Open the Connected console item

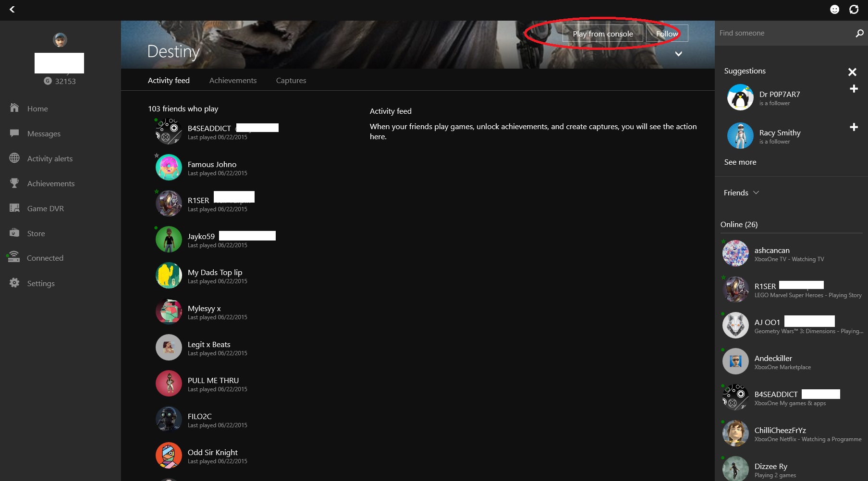tap(45, 258)
